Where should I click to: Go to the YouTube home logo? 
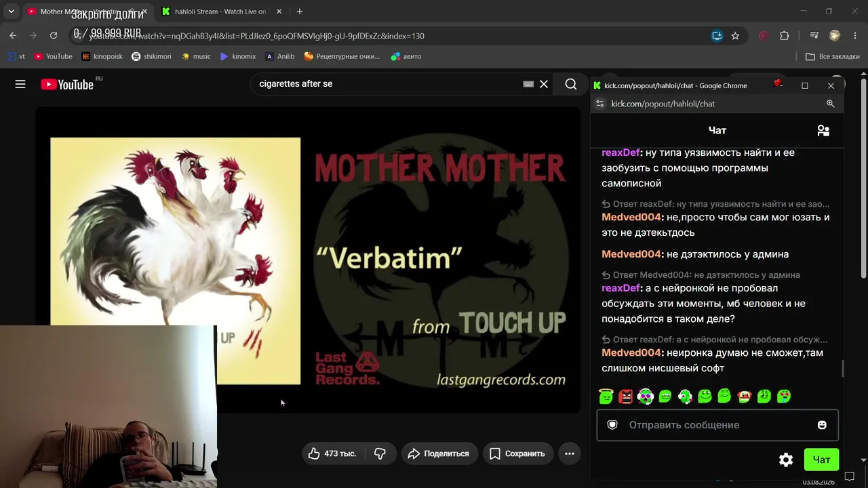point(67,84)
